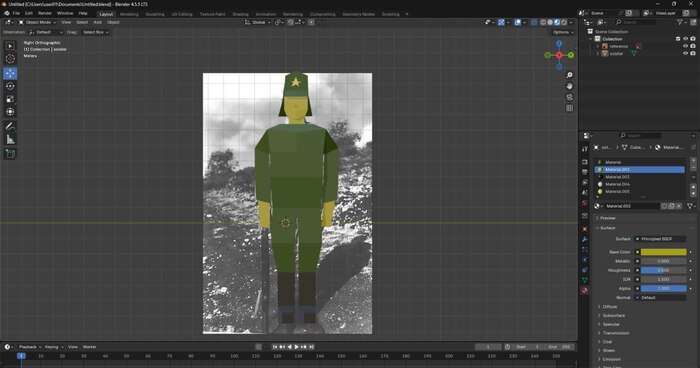Screen dimensions: 700x368
Task: Open the Material properties tab
Action: (585, 290)
